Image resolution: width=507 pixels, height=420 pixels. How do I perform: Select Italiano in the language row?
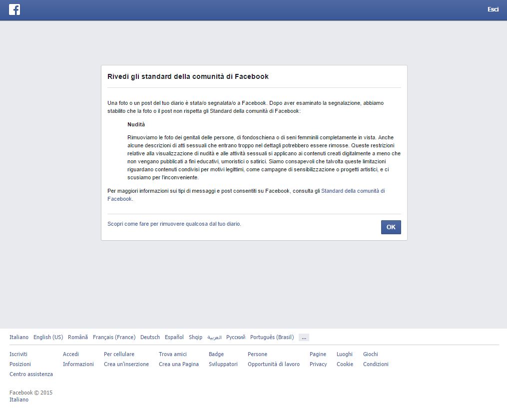tap(19, 337)
